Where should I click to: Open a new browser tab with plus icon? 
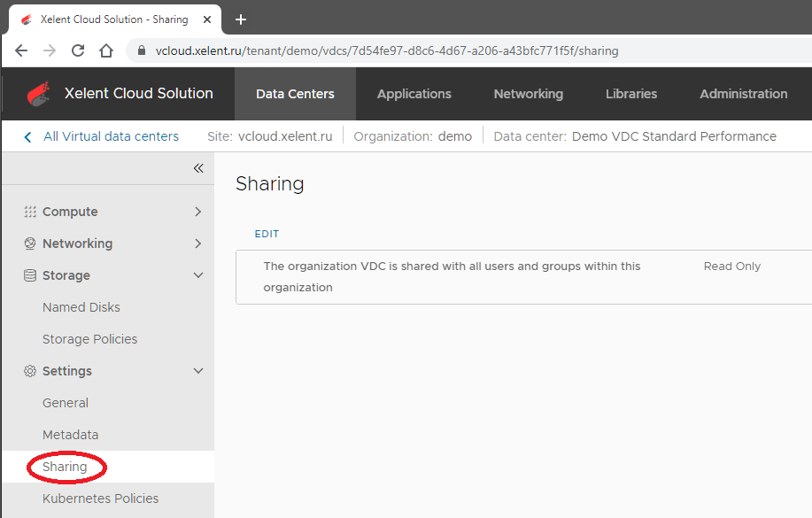241,19
